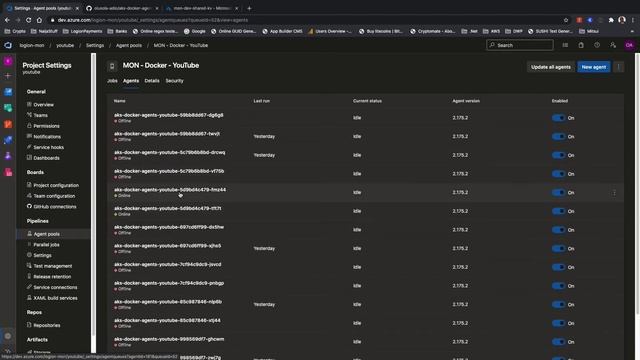Open the marketplace bag icon in header

coord(581,45)
